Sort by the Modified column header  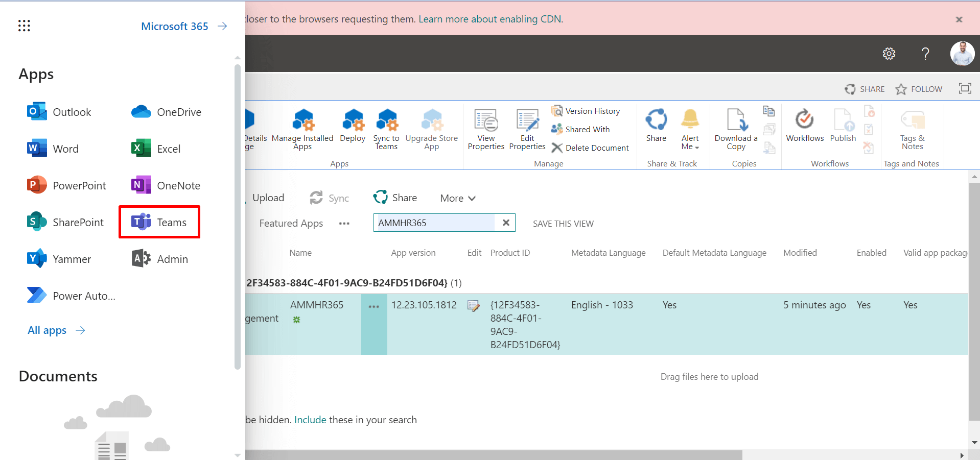point(800,253)
